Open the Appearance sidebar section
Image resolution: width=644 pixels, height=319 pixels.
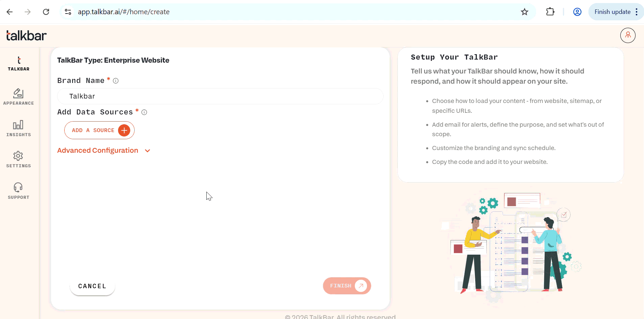[x=19, y=97]
